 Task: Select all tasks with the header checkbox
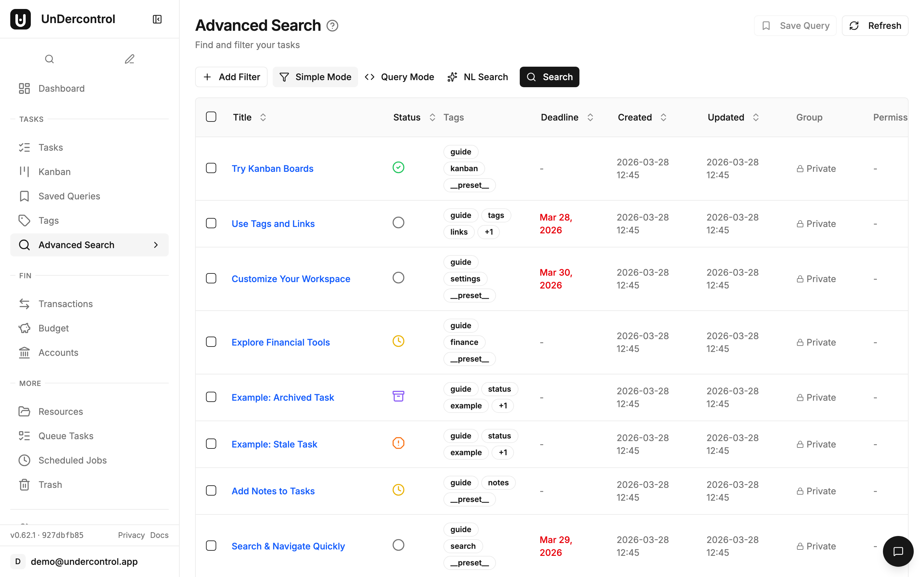click(x=211, y=116)
